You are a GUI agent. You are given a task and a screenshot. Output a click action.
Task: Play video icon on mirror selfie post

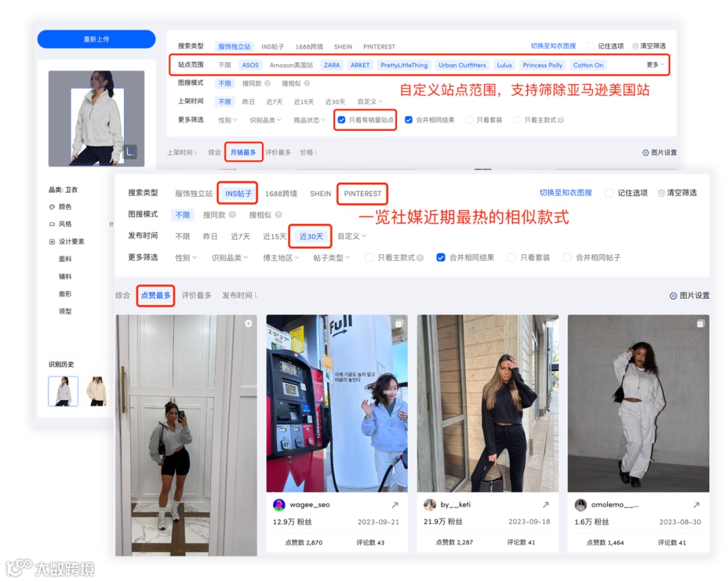248,323
